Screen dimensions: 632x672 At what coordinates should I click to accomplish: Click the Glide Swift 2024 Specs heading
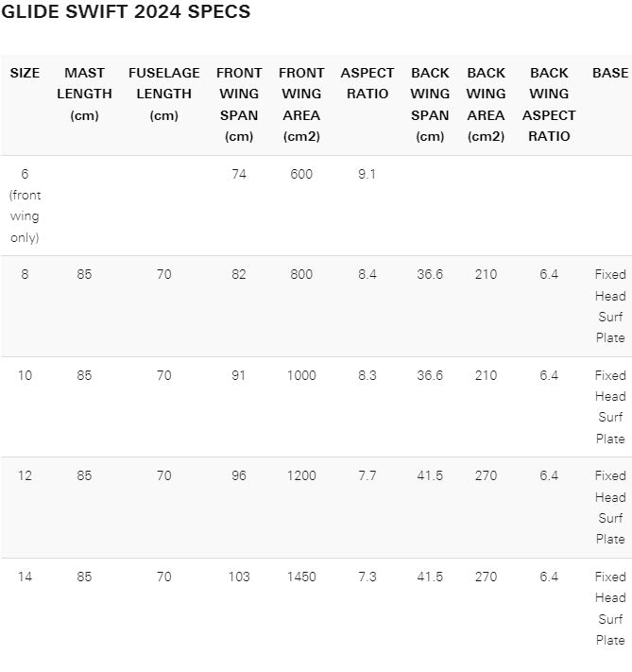[x=126, y=12]
